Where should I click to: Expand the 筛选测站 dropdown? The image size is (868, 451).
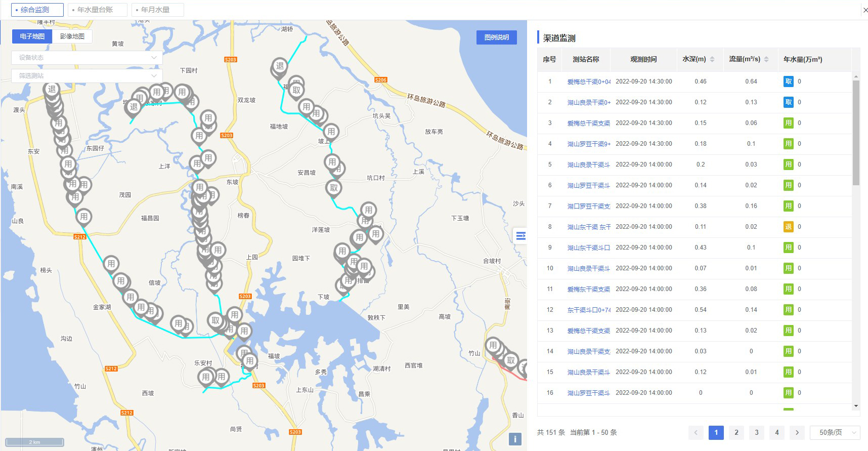click(x=86, y=76)
